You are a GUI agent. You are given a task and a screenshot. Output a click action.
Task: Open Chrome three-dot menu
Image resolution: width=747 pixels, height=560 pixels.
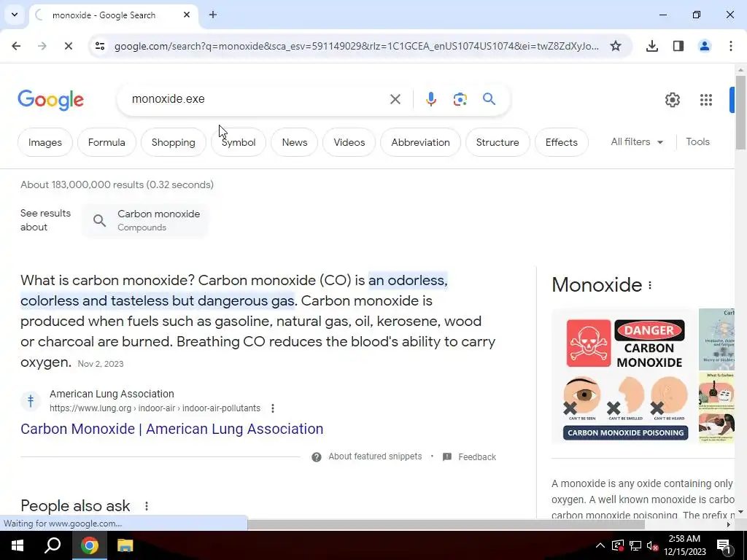click(x=730, y=46)
